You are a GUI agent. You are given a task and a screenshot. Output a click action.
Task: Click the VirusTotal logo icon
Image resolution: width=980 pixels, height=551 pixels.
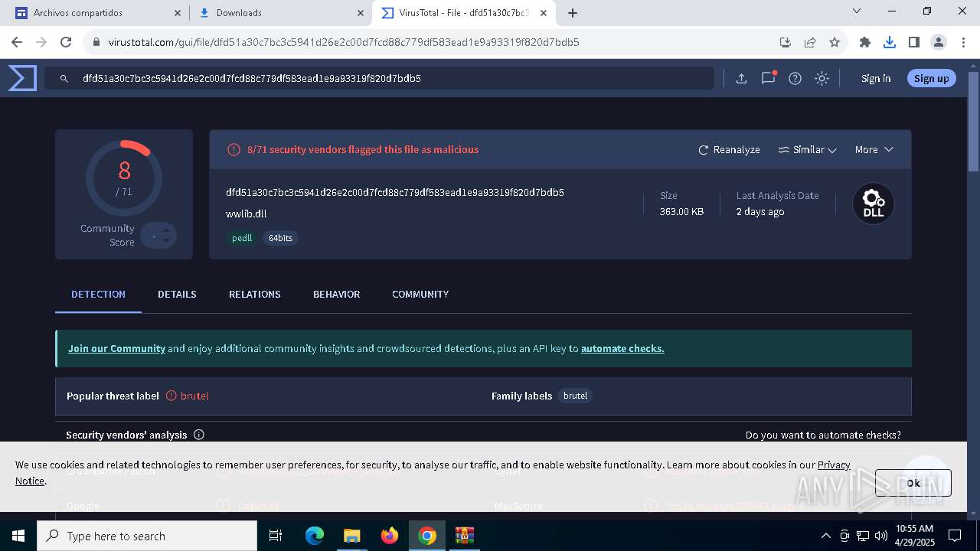pyautogui.click(x=22, y=78)
